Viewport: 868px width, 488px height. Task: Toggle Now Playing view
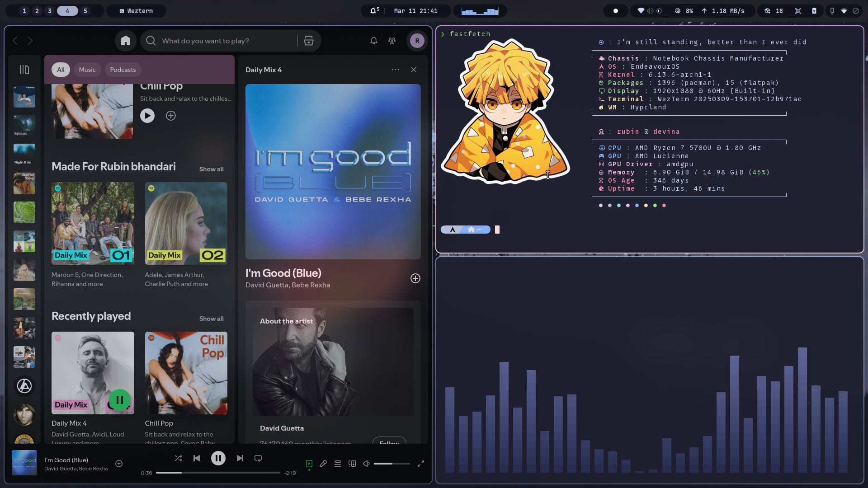[309, 464]
